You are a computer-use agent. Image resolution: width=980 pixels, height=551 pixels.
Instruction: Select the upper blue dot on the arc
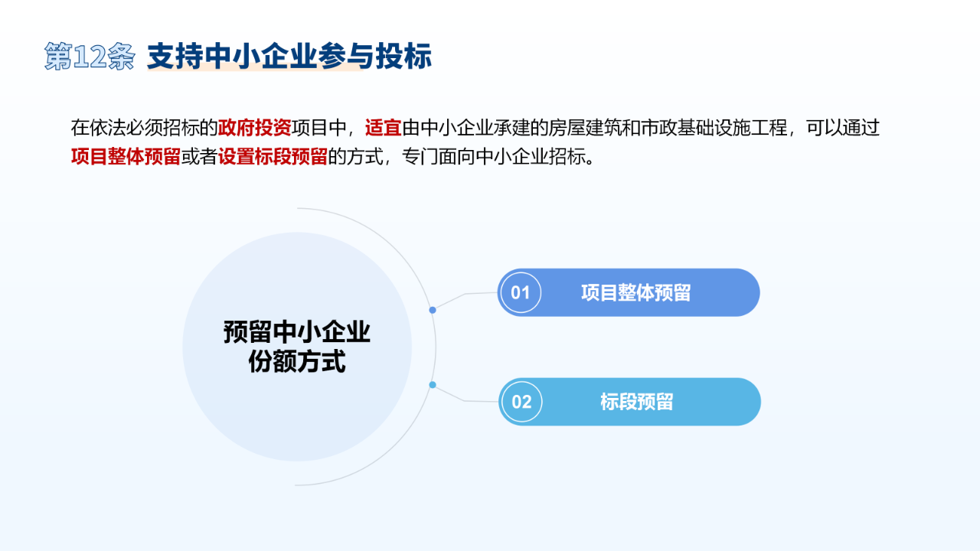click(433, 310)
